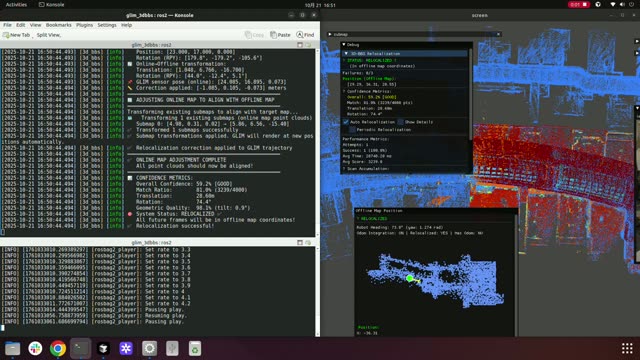Click the Find toolbar button
The height and width of the screenshot is (360, 640).
305,35
